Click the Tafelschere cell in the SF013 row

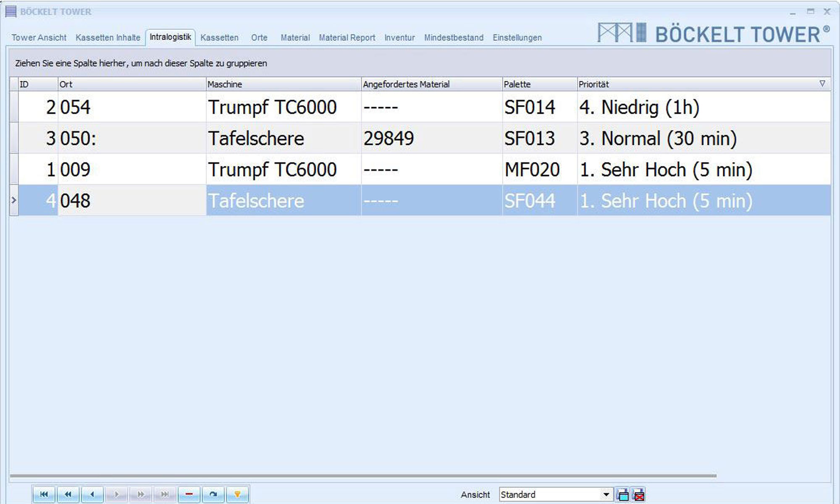pyautogui.click(x=283, y=138)
